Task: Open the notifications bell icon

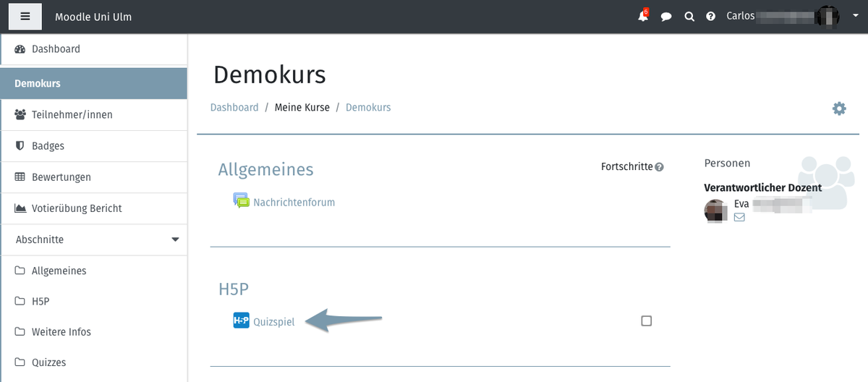Action: tap(642, 16)
